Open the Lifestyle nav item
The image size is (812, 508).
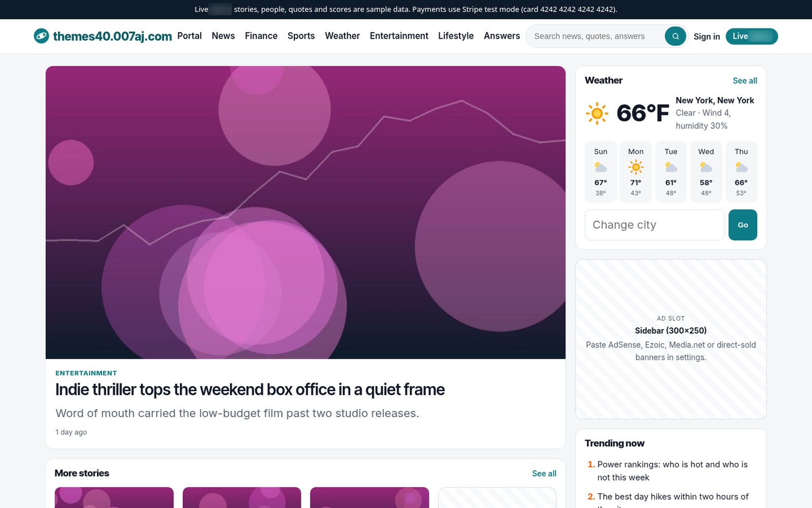pos(456,36)
